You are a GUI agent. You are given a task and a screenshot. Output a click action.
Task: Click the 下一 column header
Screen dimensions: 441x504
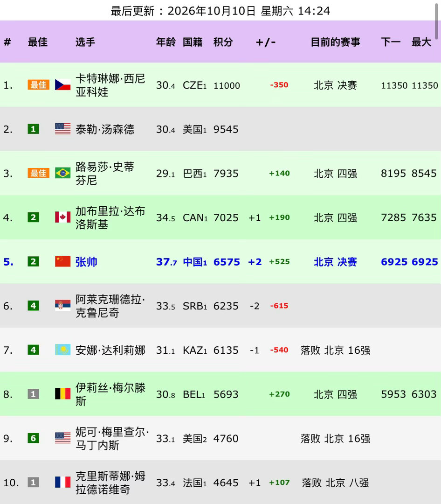[391, 42]
